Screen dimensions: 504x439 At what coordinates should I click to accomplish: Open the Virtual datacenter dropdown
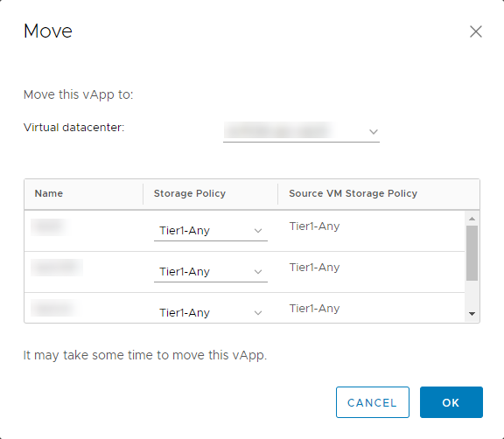click(301, 132)
